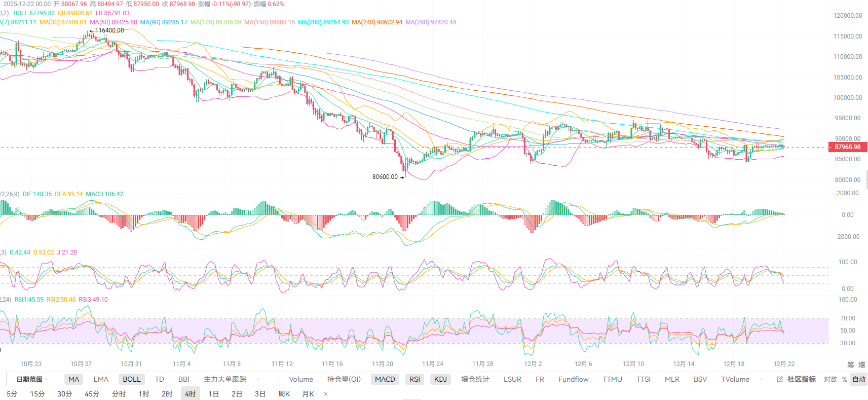Image resolution: width=868 pixels, height=400 pixels.
Task: Click the 爆 liquidation icon
Action: pyautogui.click(x=862, y=365)
